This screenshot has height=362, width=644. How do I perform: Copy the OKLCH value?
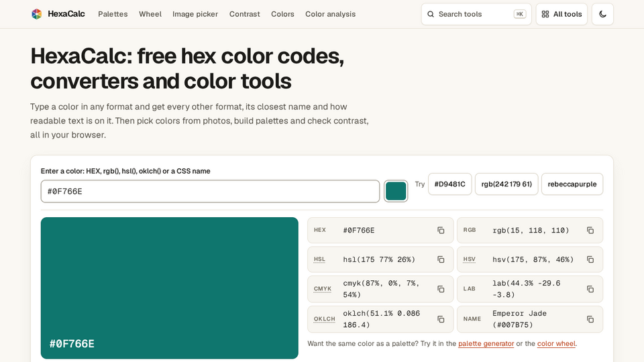(441, 319)
